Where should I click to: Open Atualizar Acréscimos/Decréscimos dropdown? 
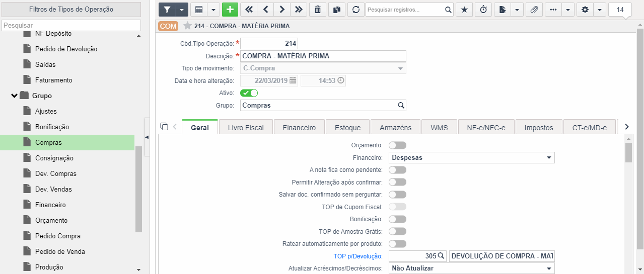[472, 268]
